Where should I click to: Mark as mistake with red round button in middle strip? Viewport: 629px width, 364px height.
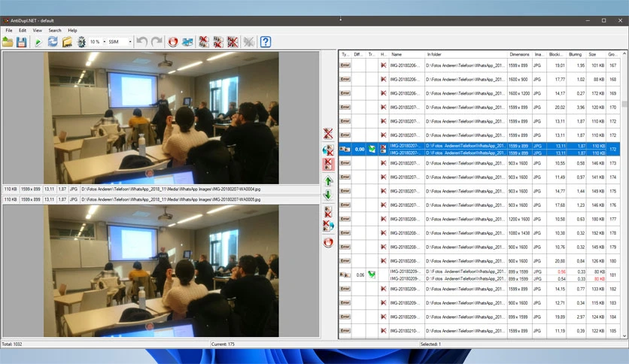click(x=328, y=242)
